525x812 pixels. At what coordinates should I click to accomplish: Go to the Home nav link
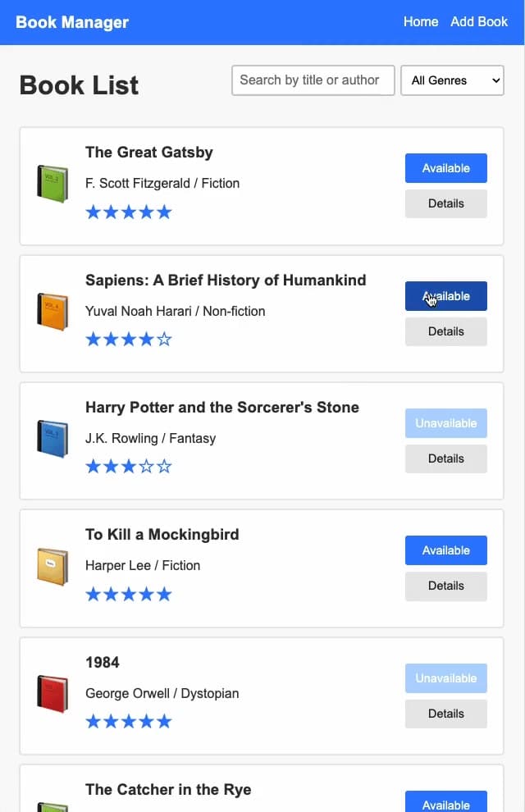click(x=421, y=22)
